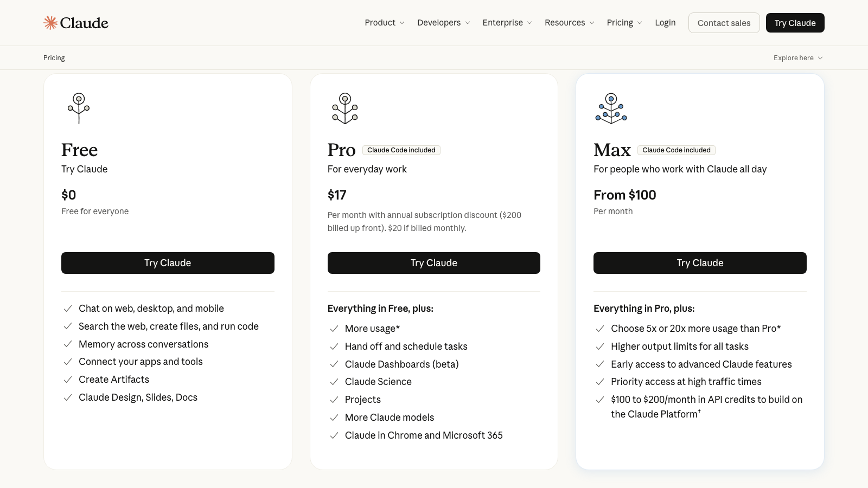Click the Max plan heading

(612, 150)
